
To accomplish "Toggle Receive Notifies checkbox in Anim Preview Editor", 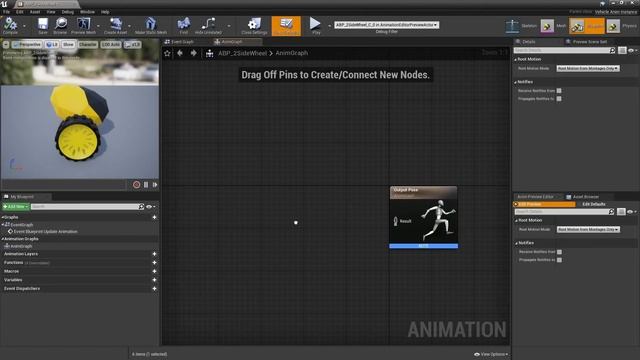I will 559,252.
